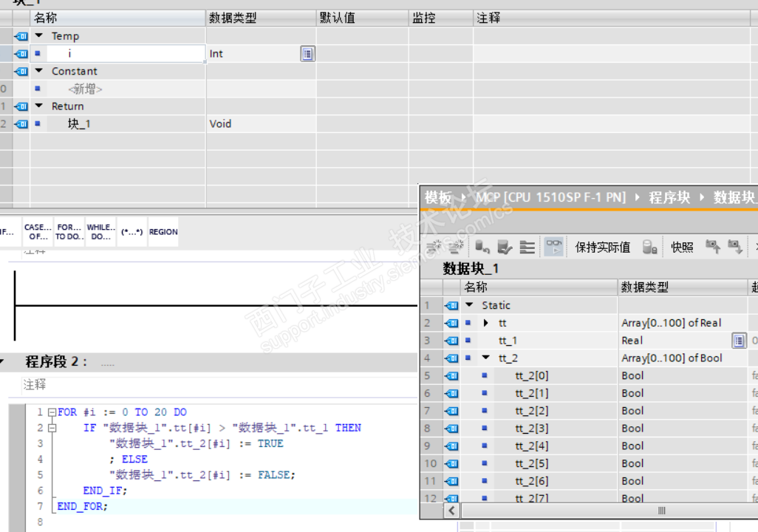Click Array[0..100] of Bool data type cell
Image resolution: width=758 pixels, height=532 pixels.
click(682, 358)
